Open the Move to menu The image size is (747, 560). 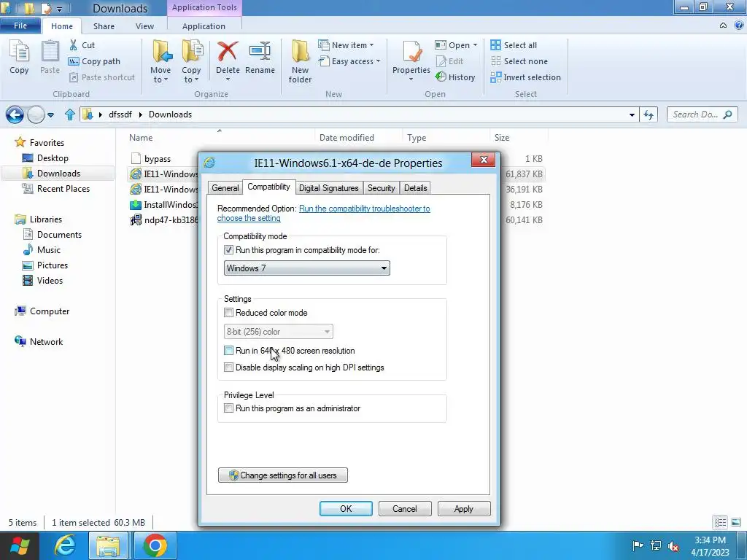pos(160,61)
